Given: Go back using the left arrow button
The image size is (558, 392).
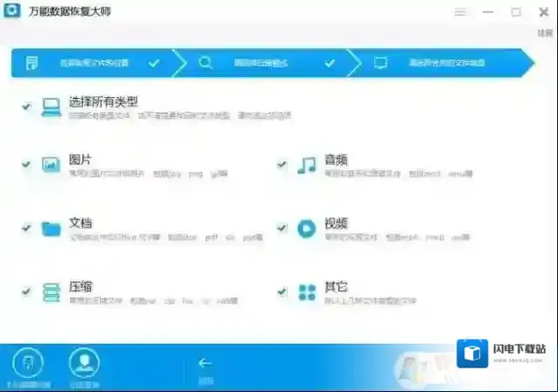Looking at the screenshot, I should click(x=206, y=362).
